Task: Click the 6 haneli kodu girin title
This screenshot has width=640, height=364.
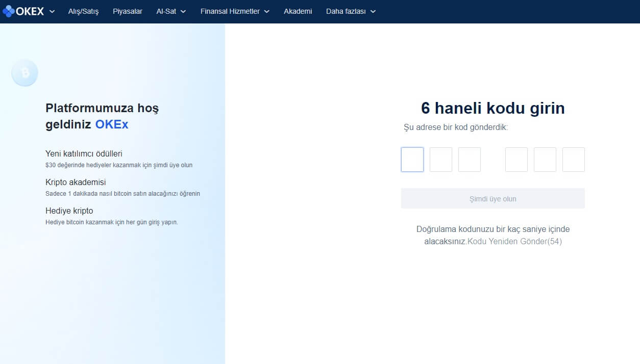Action: pos(493,108)
